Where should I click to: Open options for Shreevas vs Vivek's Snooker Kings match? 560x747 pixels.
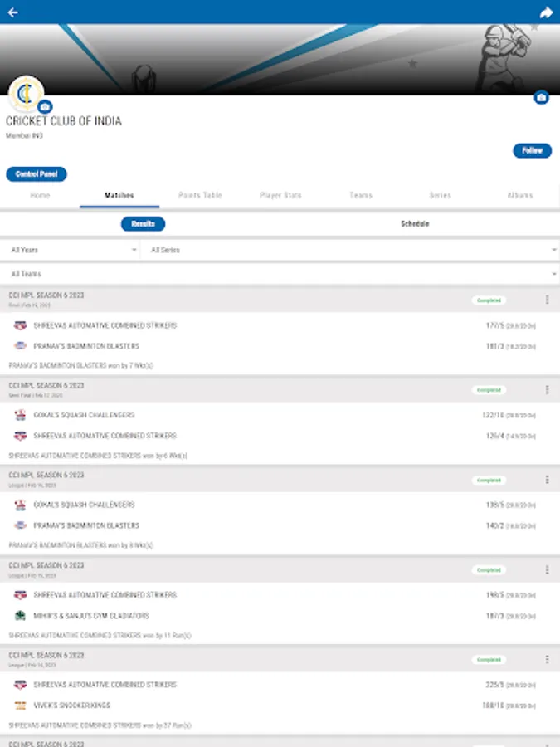tap(547, 659)
